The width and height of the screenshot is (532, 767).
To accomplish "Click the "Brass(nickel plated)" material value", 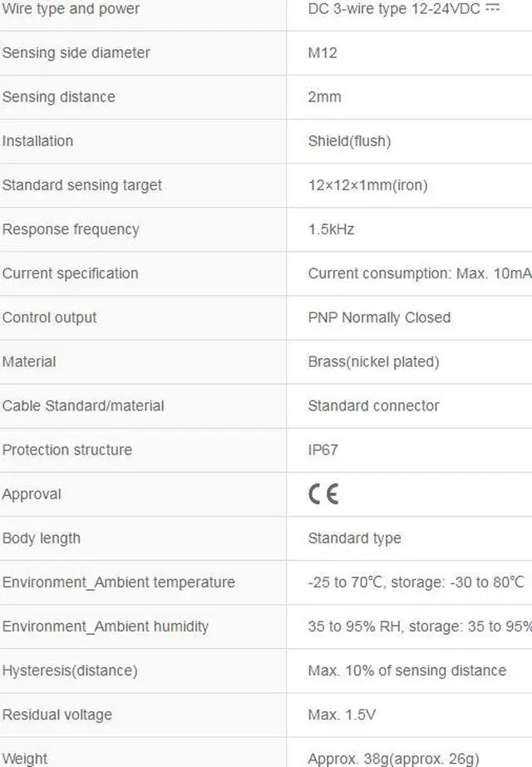I will 373,361.
